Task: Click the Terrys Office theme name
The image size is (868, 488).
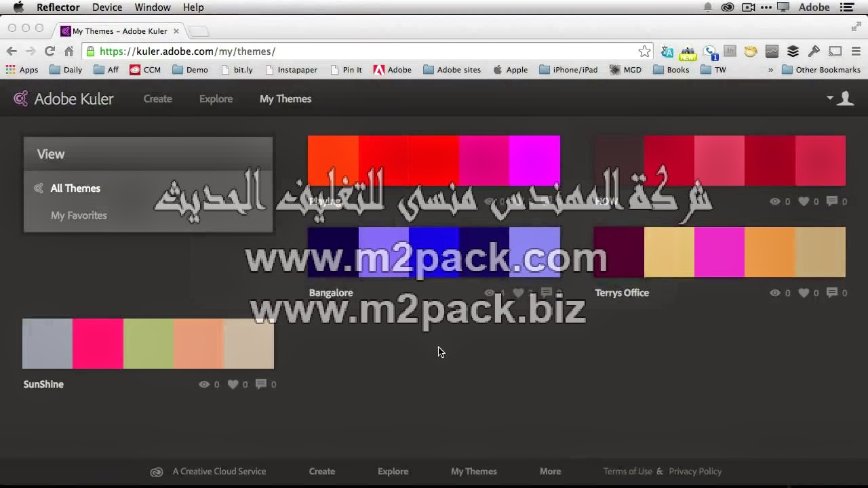Action: point(622,293)
